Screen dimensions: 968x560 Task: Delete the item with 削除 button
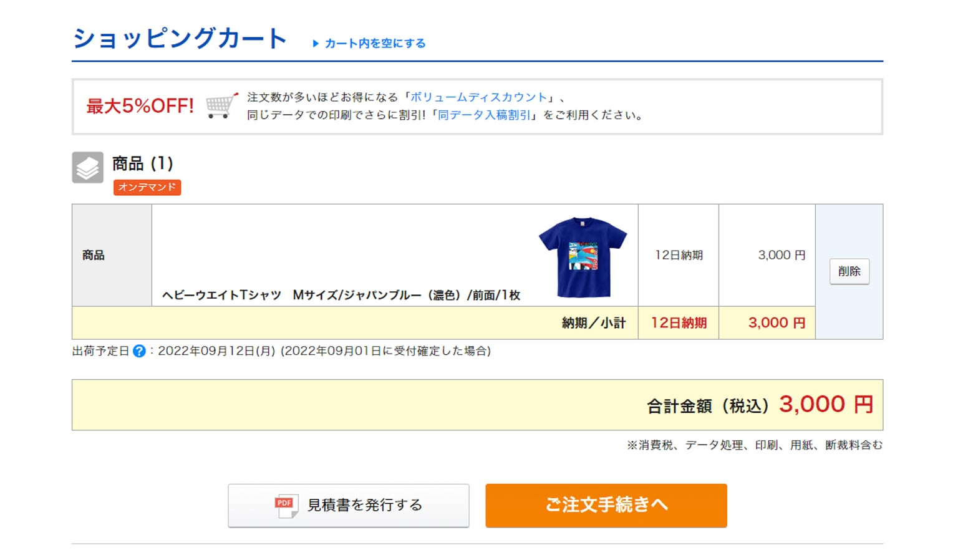pos(849,271)
